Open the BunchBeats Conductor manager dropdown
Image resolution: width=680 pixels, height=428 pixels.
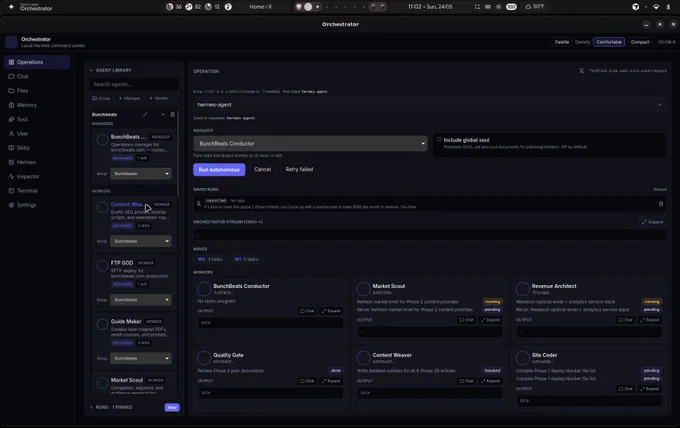point(310,144)
